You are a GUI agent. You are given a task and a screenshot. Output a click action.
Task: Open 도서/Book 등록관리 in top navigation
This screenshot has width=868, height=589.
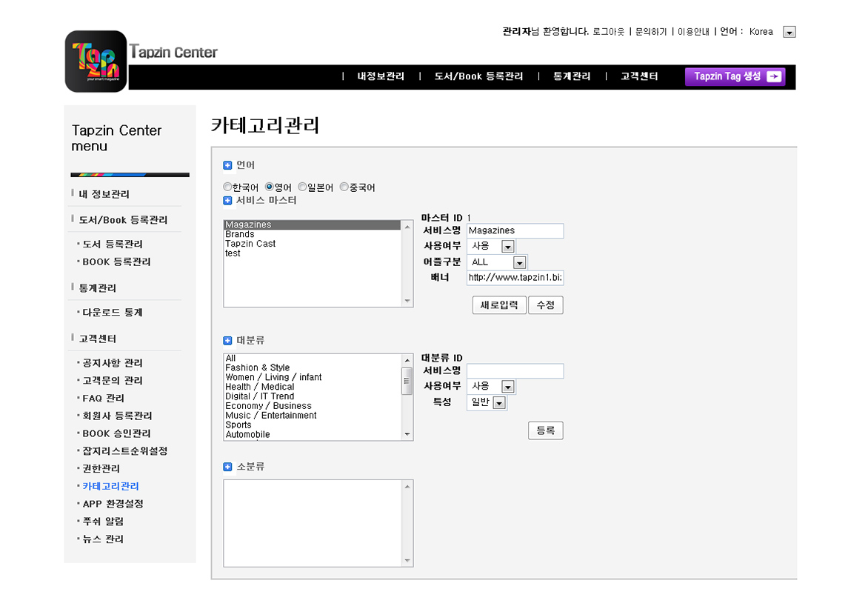pyautogui.click(x=479, y=76)
